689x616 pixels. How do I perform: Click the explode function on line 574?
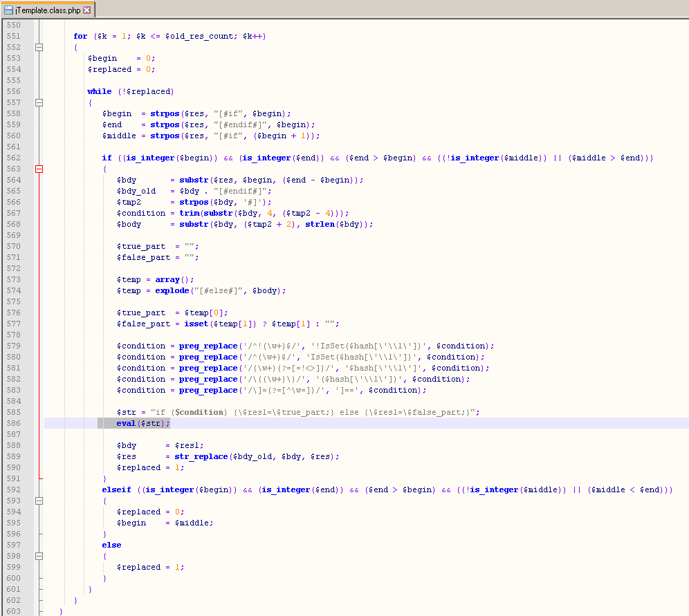pos(172,290)
